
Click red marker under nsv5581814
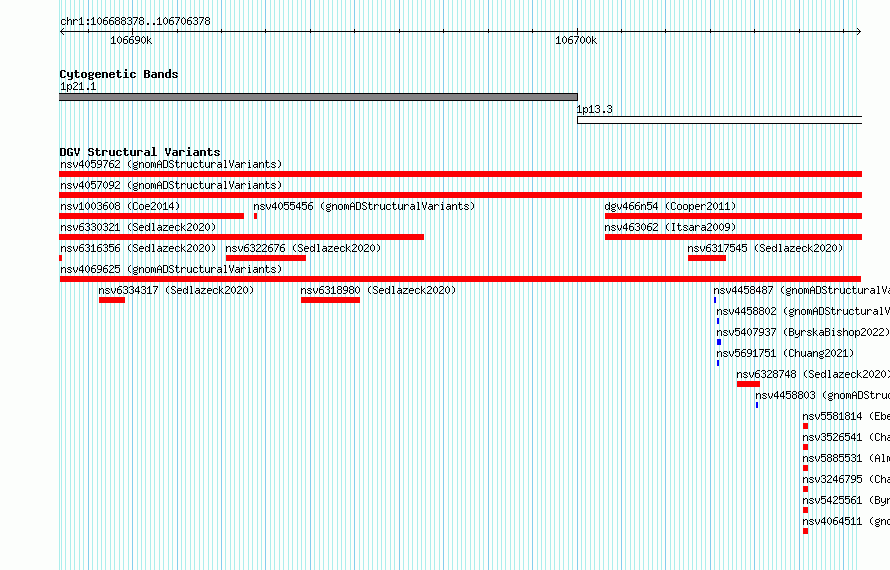pyautogui.click(x=805, y=426)
